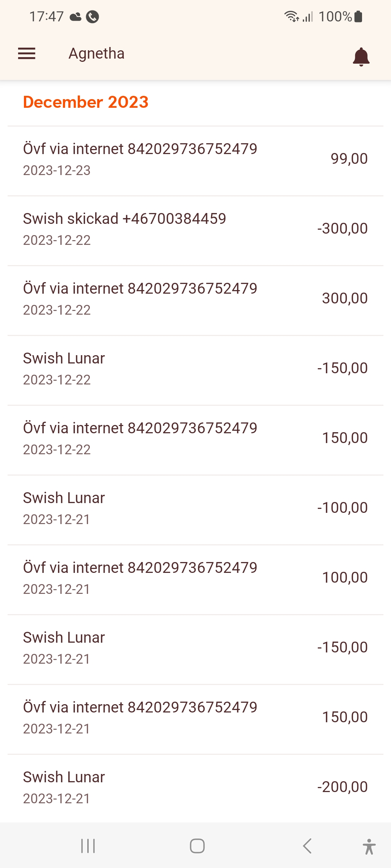Select the 300,00 Övf via internet transaction

pos(195,299)
